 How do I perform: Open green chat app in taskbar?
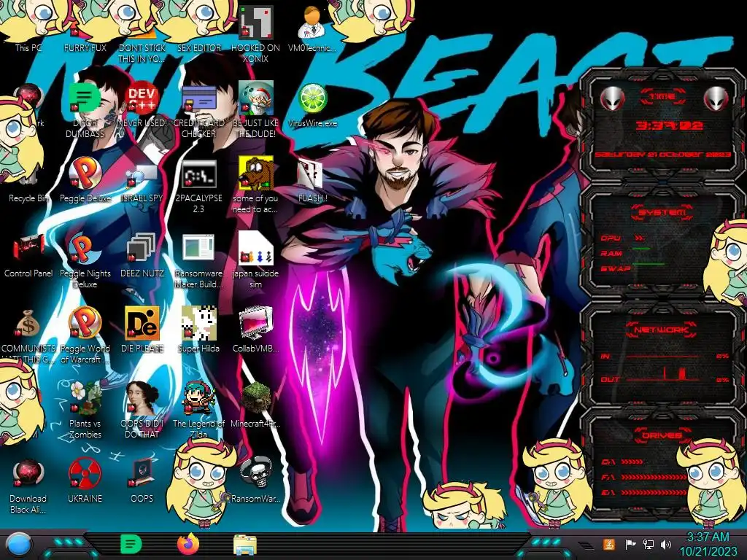pyautogui.click(x=131, y=544)
